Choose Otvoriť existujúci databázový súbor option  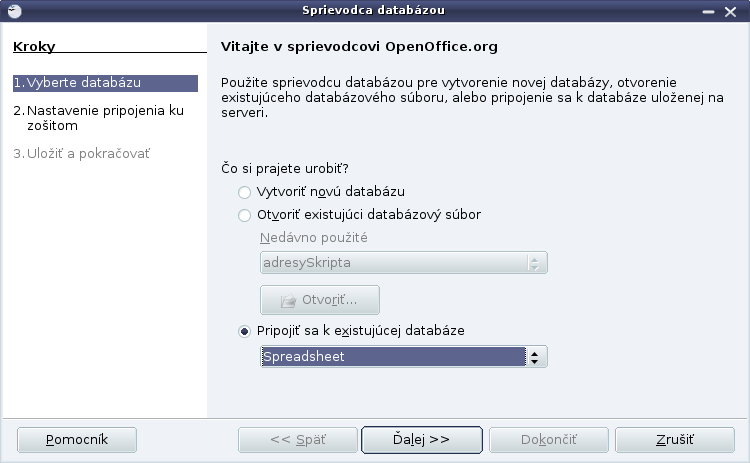point(244,215)
